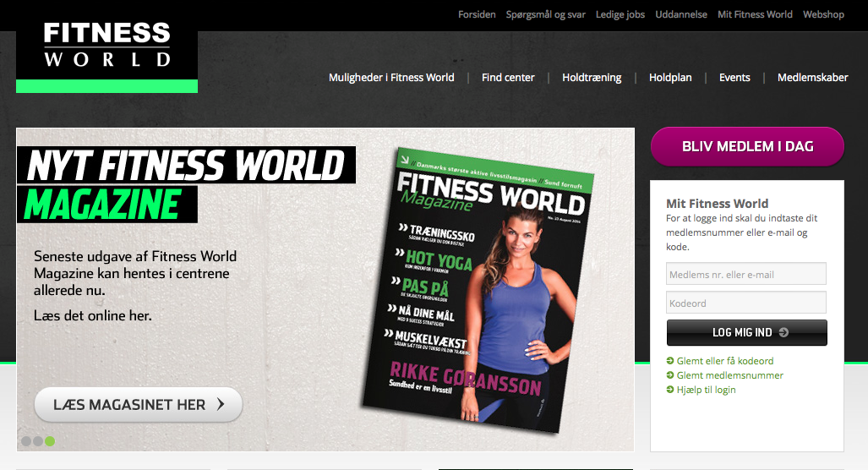
Task: Click the 'Seneste udgave af Fitness World' paragraph
Action: (x=135, y=274)
